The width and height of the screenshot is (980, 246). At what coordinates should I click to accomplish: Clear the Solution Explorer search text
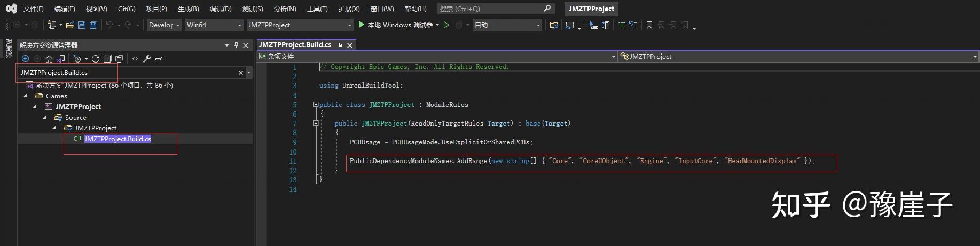point(240,73)
